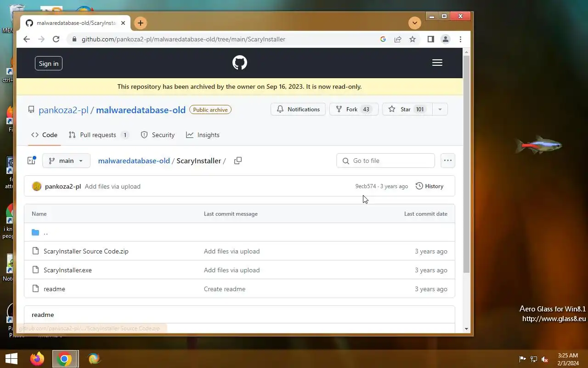Open the 'Create readme' commit message
This screenshot has width=588, height=368.
click(x=225, y=289)
